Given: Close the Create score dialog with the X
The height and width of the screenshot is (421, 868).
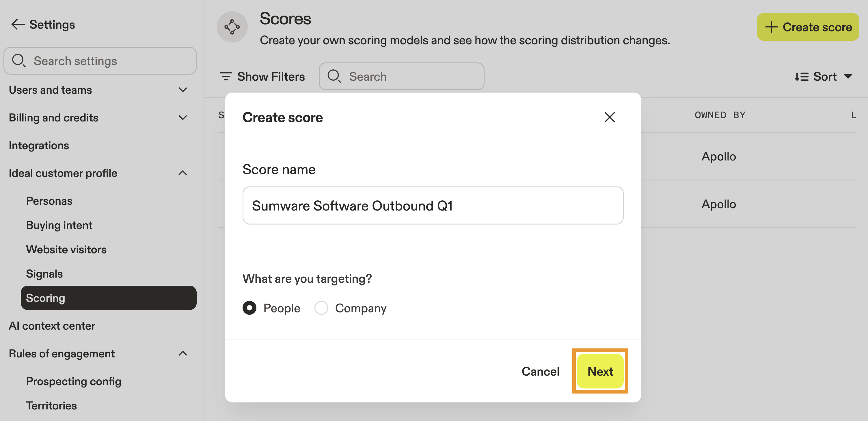Looking at the screenshot, I should 609,117.
